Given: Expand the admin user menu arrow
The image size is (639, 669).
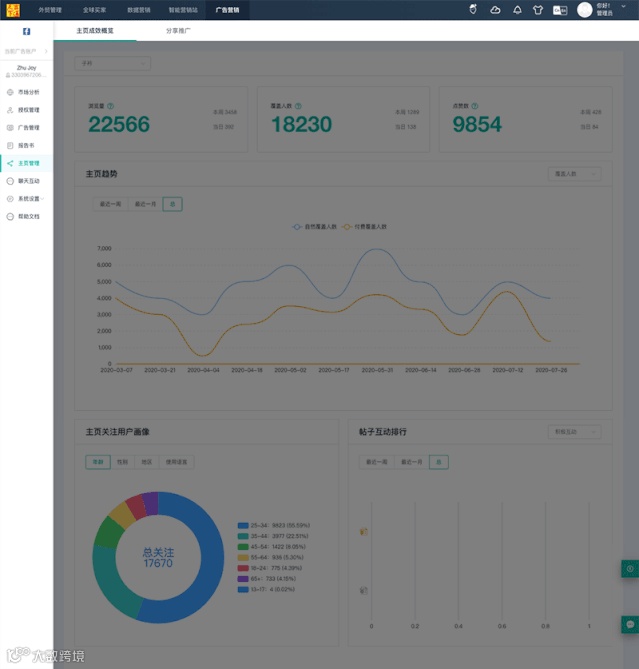Looking at the screenshot, I should click(623, 6).
